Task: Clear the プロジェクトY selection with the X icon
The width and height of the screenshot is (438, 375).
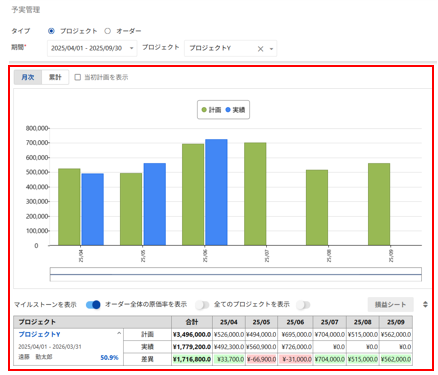Action: 260,49
